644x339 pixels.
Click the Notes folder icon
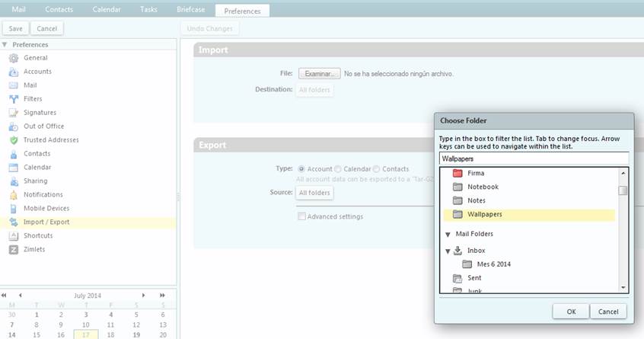pos(457,200)
